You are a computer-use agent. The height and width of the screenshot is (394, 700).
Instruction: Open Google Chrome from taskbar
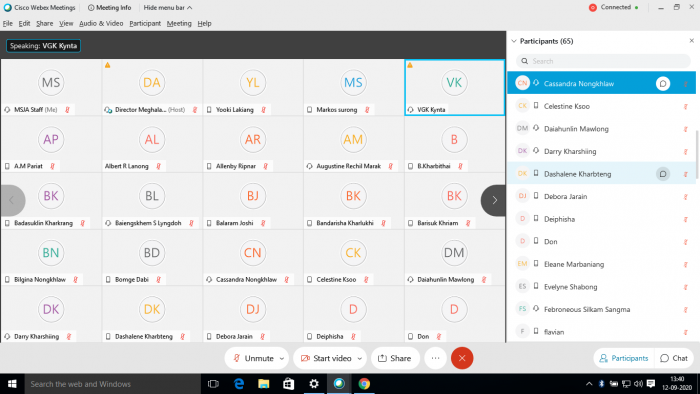(x=364, y=384)
